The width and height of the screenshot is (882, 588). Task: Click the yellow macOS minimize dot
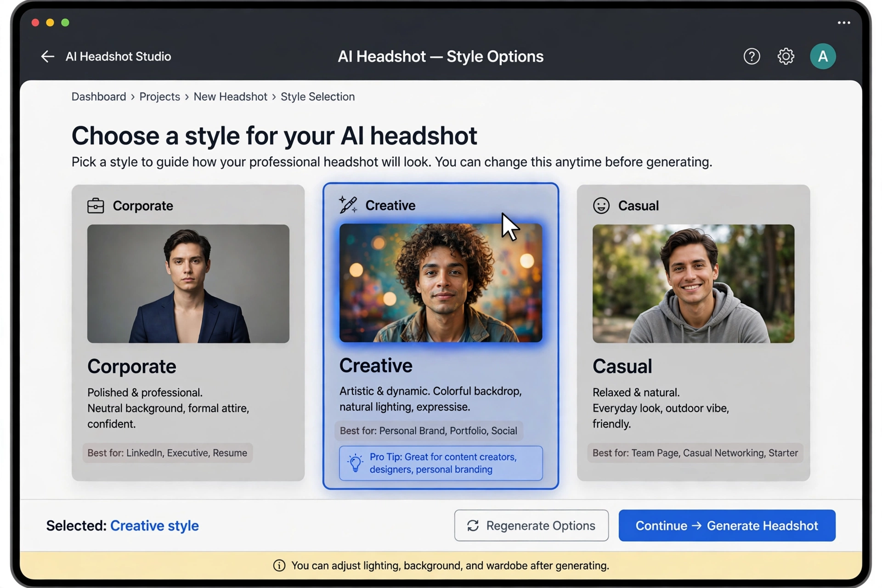(50, 23)
